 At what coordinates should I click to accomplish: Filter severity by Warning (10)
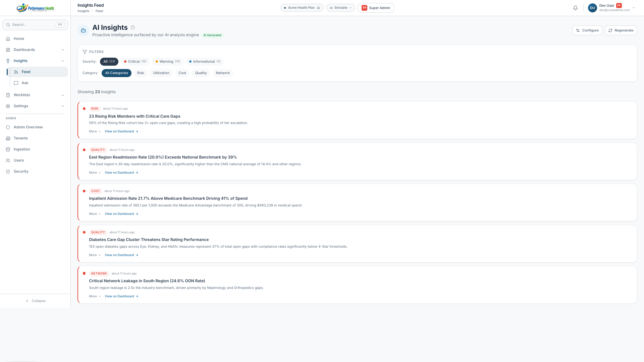point(168,62)
